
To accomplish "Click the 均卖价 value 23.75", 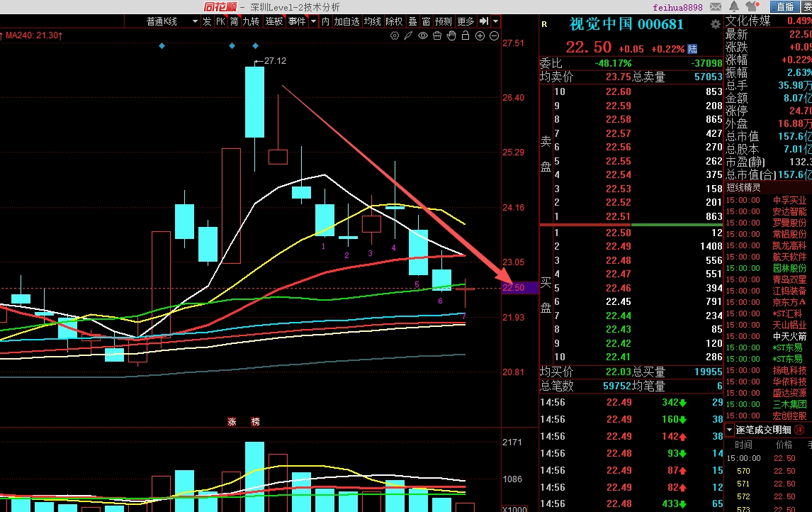I will coord(619,77).
